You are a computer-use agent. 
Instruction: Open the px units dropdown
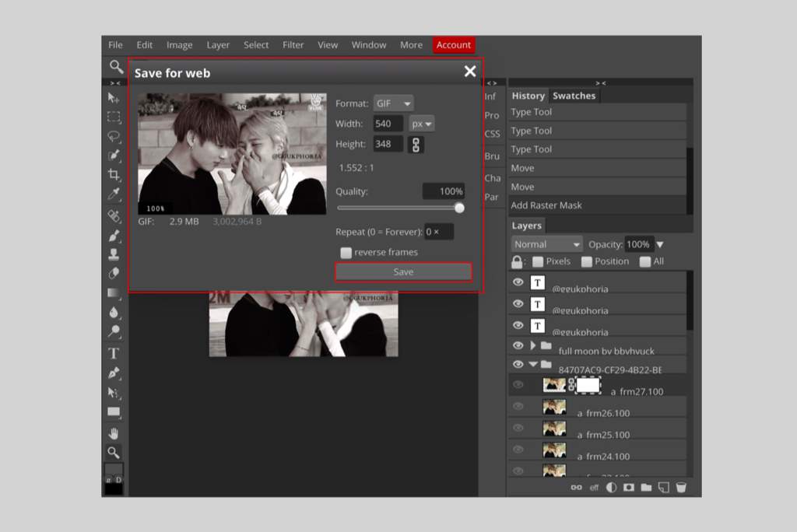(422, 124)
